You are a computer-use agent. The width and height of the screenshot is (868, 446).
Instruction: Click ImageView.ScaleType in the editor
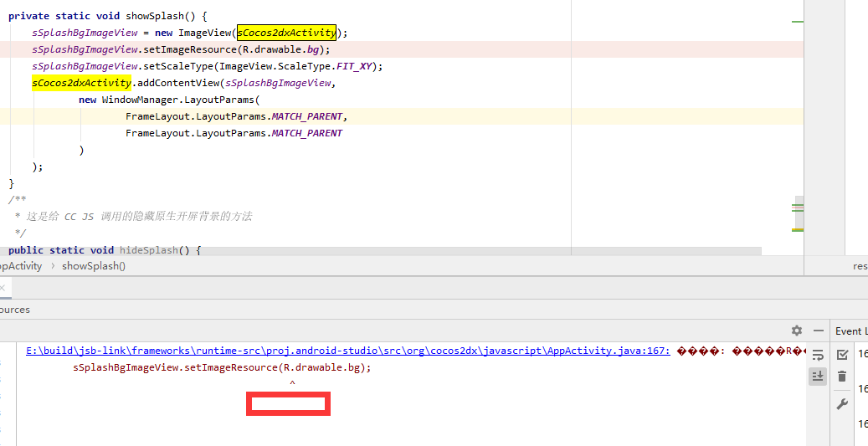coord(275,66)
